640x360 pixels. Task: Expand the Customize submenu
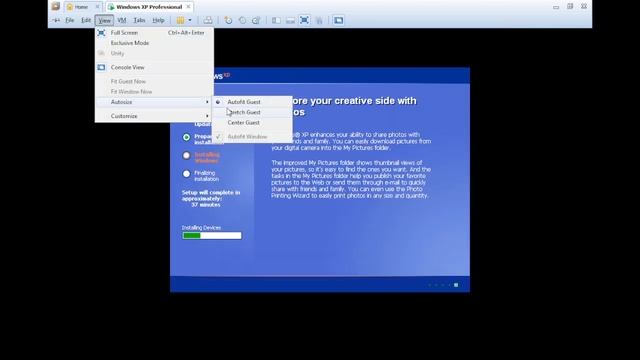coord(154,116)
